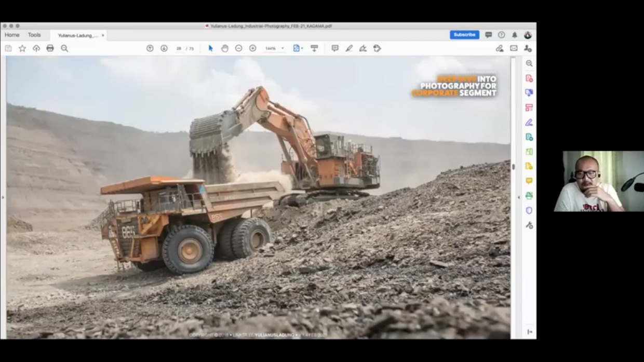Click the page number field showing 28

[x=179, y=48]
